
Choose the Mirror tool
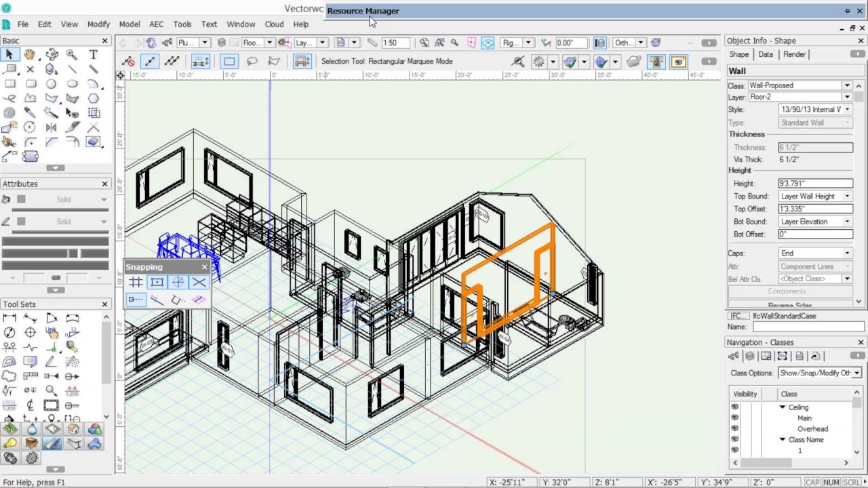(x=52, y=127)
